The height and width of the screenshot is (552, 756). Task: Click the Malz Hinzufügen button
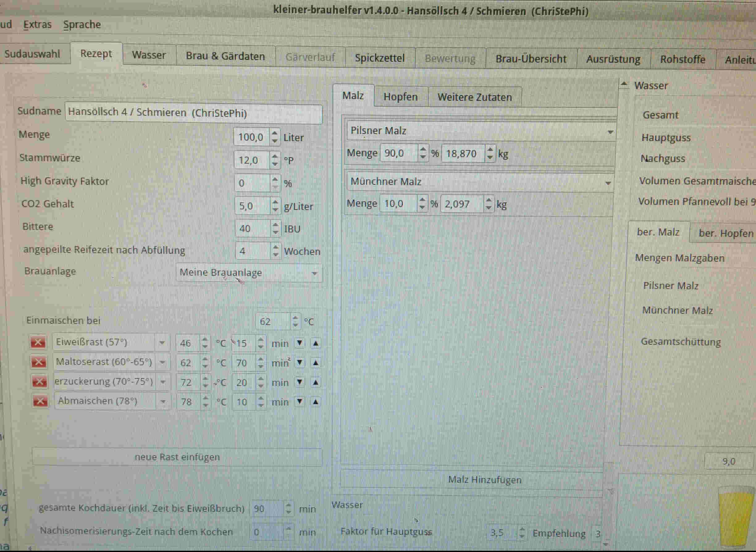coord(484,480)
